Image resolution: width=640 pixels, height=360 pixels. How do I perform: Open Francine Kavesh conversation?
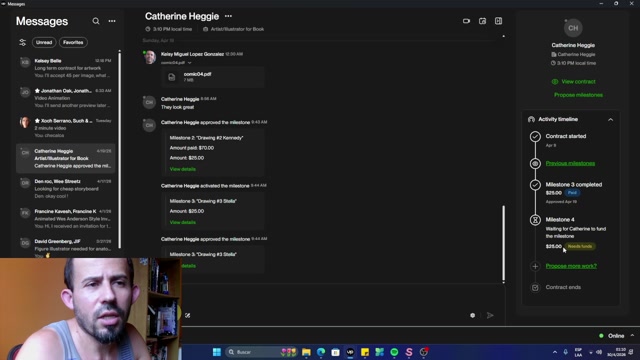66,219
